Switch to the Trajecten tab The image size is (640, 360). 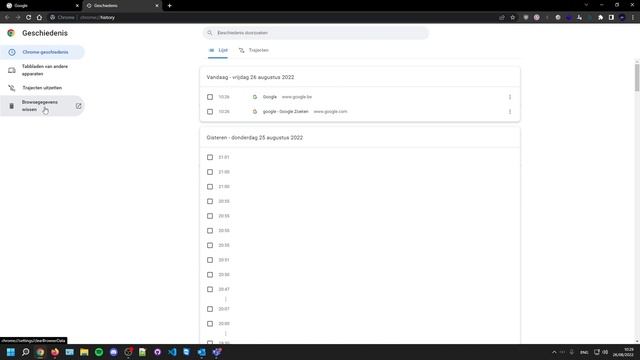point(253,50)
